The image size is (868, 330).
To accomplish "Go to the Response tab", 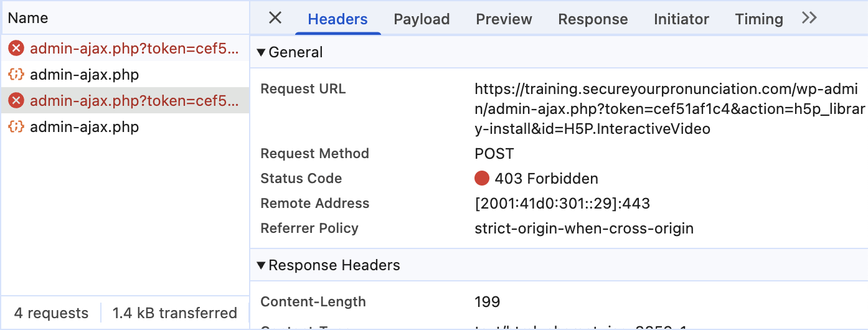I will (x=593, y=19).
